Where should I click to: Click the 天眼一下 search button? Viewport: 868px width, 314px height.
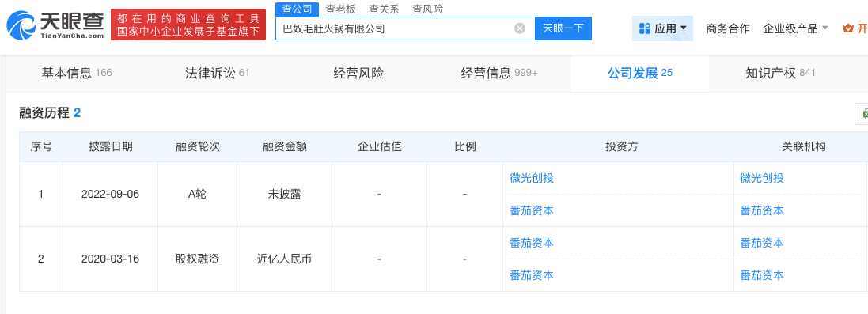[563, 28]
